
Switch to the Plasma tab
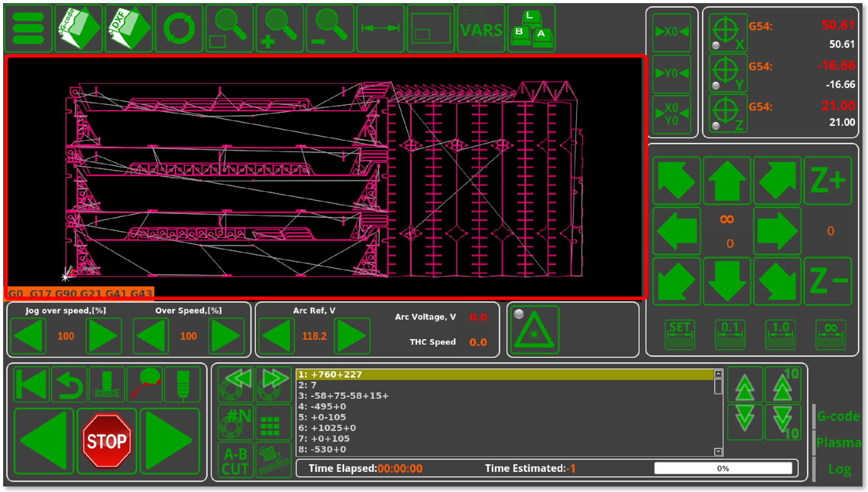click(x=838, y=443)
